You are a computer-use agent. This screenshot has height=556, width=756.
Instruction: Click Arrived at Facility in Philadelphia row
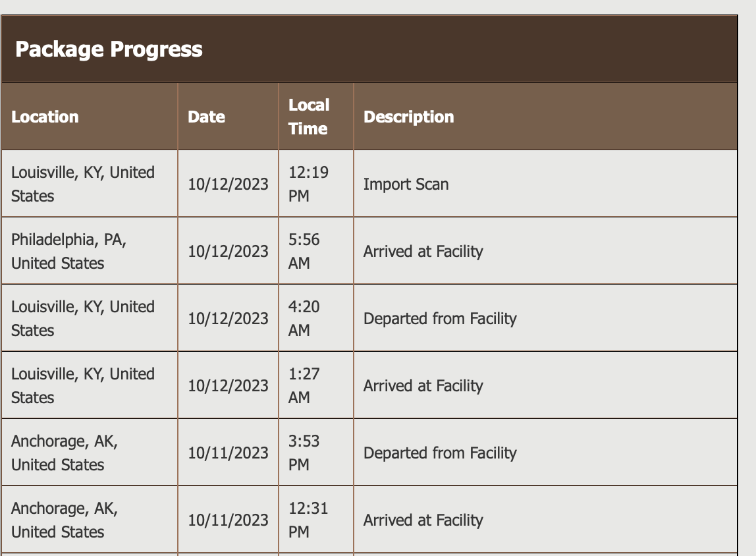(x=423, y=252)
